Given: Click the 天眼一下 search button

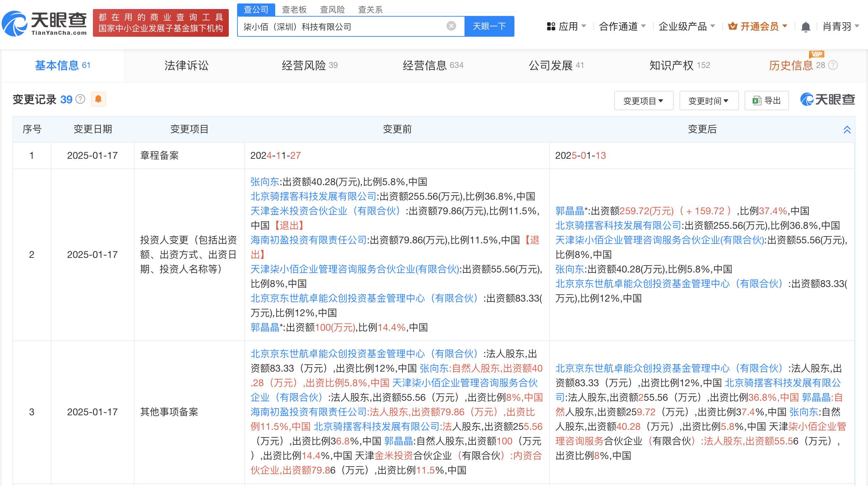Looking at the screenshot, I should pyautogui.click(x=489, y=26).
